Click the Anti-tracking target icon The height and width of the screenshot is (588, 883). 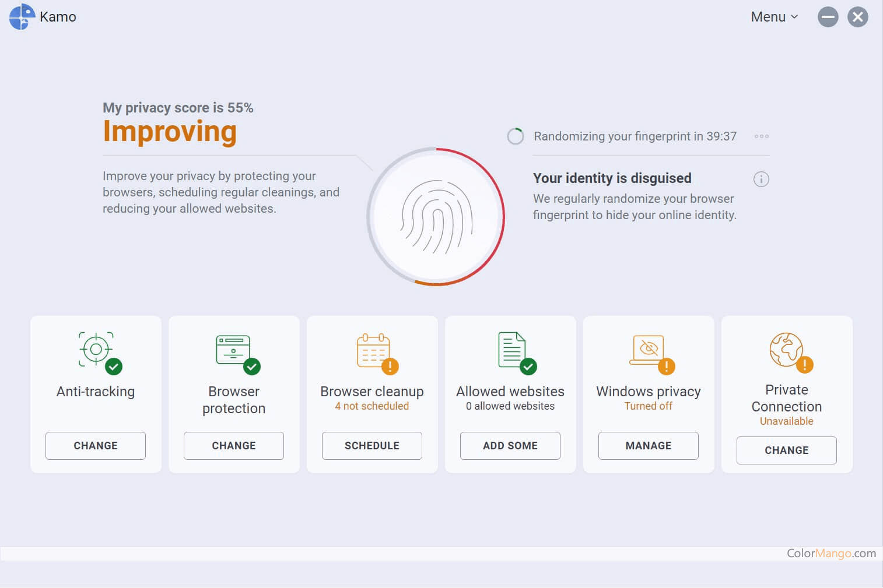click(x=97, y=349)
